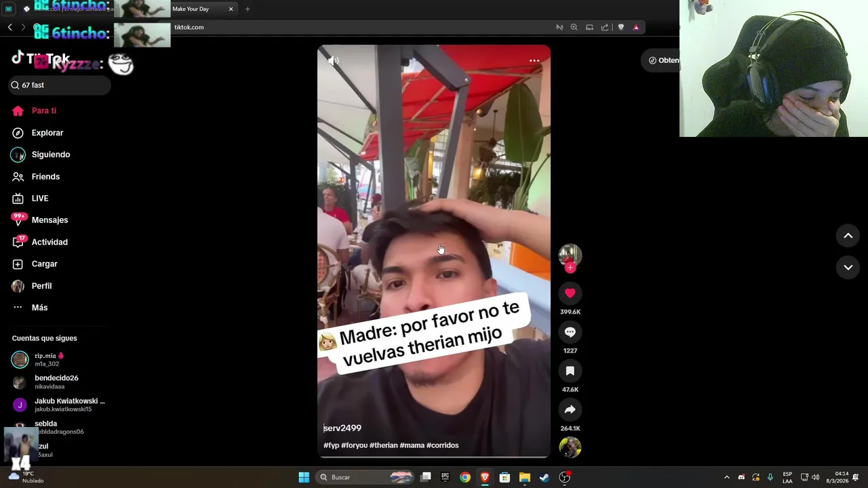The height and width of the screenshot is (488, 868).
Task: Open the clock showing 04:14
Action: click(839, 477)
